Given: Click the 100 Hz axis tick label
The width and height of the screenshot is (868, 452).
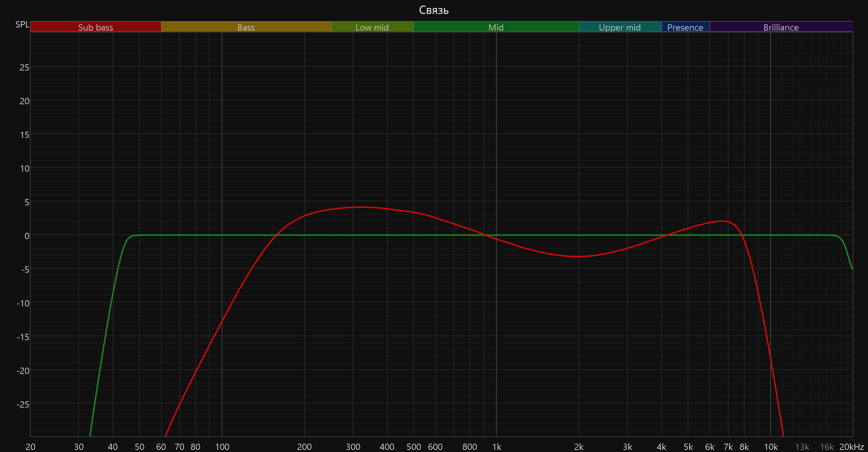Looking at the screenshot, I should [222, 447].
